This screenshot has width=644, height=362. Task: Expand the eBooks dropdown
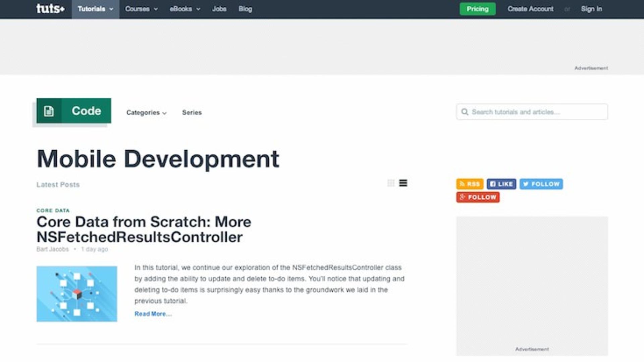[185, 9]
